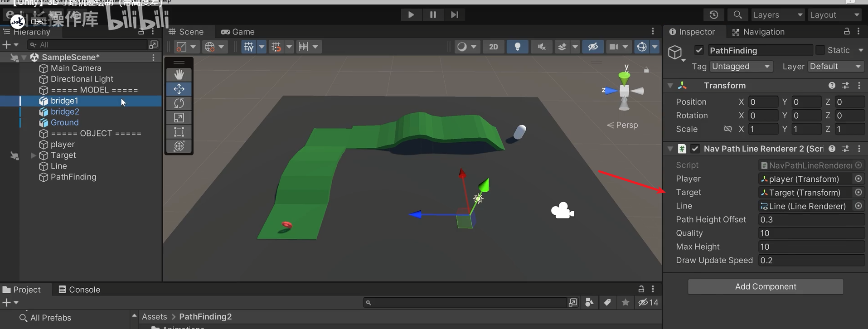
Task: Edit the Quality value field
Action: click(811, 233)
